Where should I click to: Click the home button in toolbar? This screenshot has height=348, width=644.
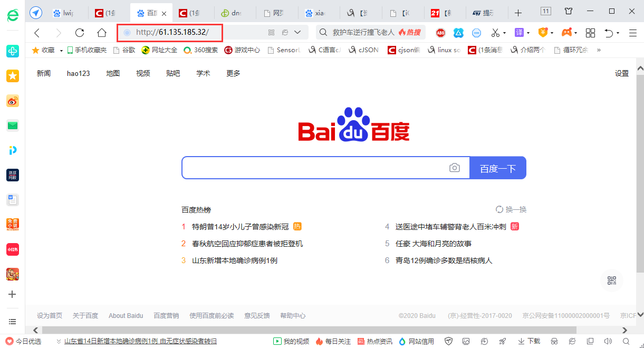click(102, 33)
